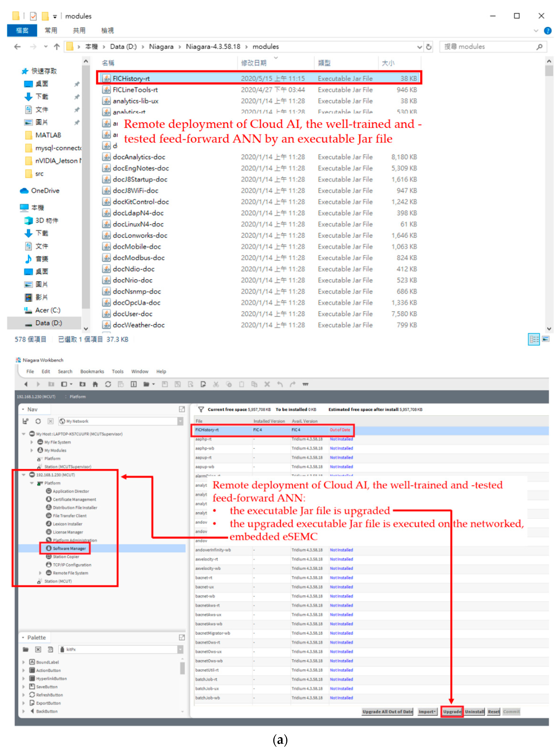Screen dimensions: 560x753
Task: Collapse the 192.168.1.230 (MCUT) tree node
Action: click(24, 475)
